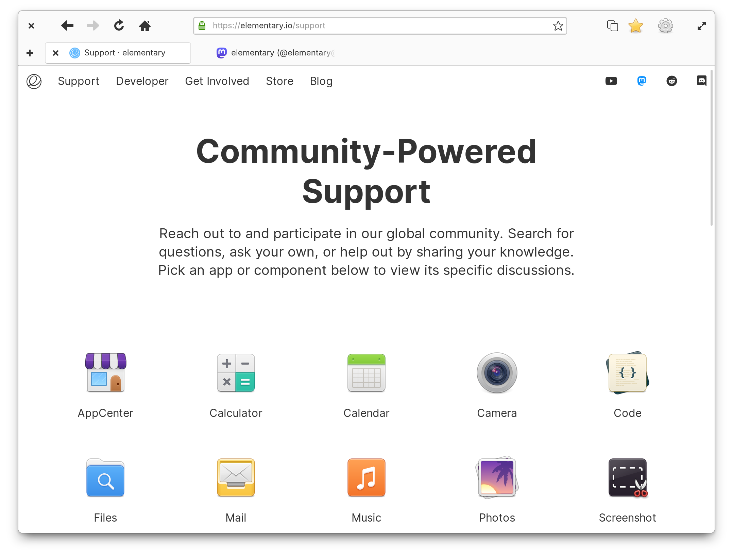Click the Developer navigation menu item
Viewport: 733px width, 560px height.
tap(142, 81)
